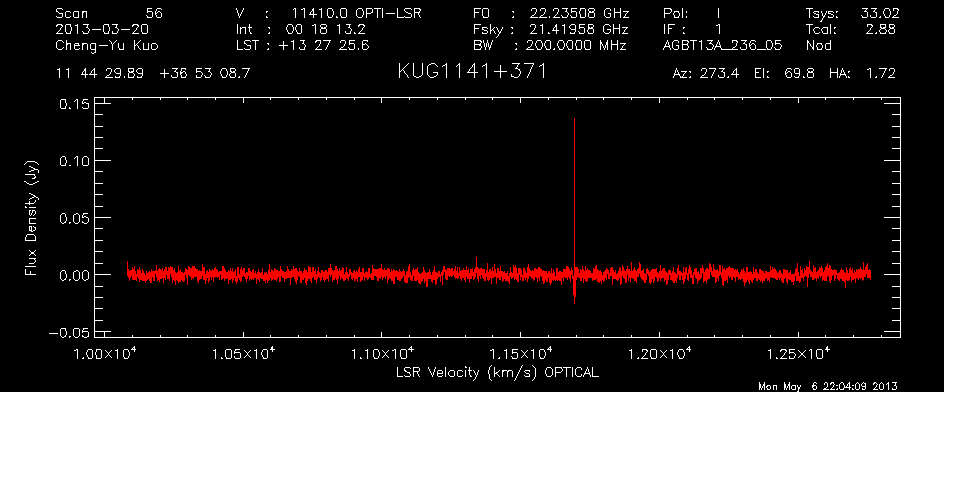The image size is (962, 490).
Task: Click the source name KUG1141+371 title
Action: [x=472, y=72]
